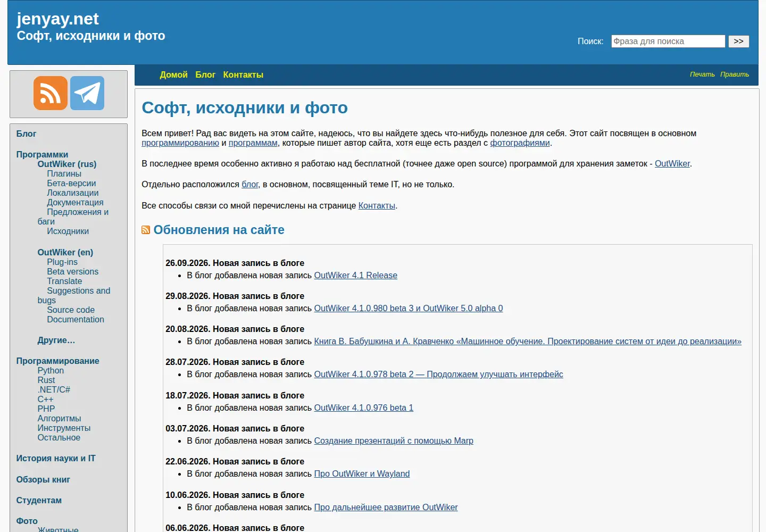Image resolution: width=766 pixels, height=532 pixels.
Task: Open Source code sidebar link
Action: [71, 310]
